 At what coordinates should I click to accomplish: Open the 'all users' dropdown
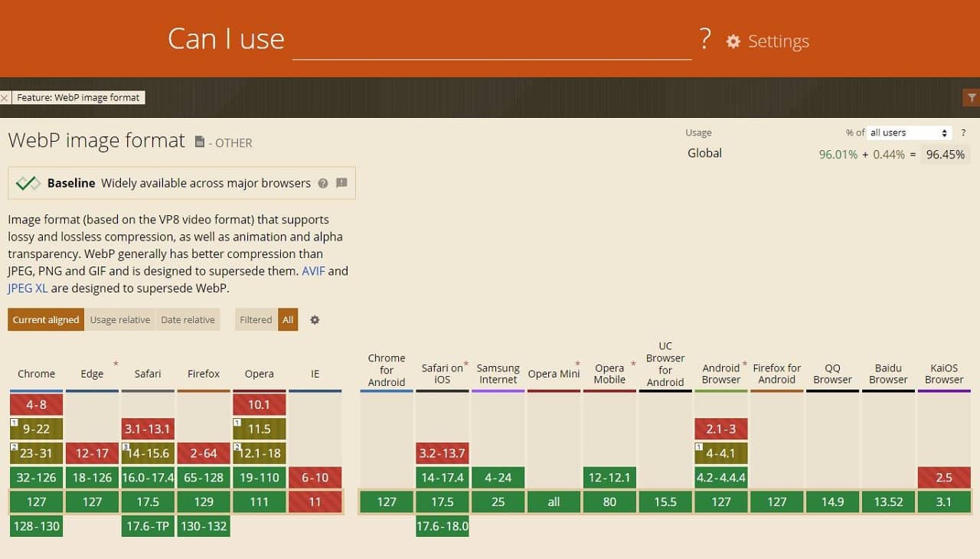pyautogui.click(x=910, y=132)
